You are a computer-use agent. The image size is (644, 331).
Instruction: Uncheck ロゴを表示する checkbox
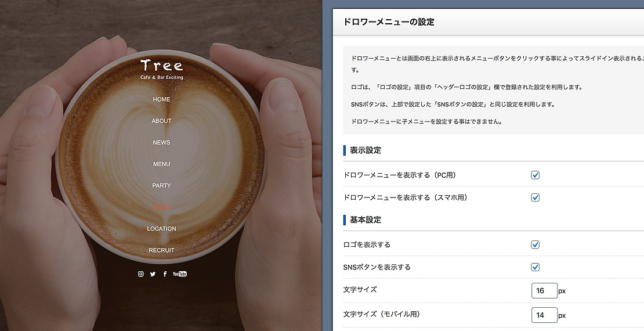[535, 244]
